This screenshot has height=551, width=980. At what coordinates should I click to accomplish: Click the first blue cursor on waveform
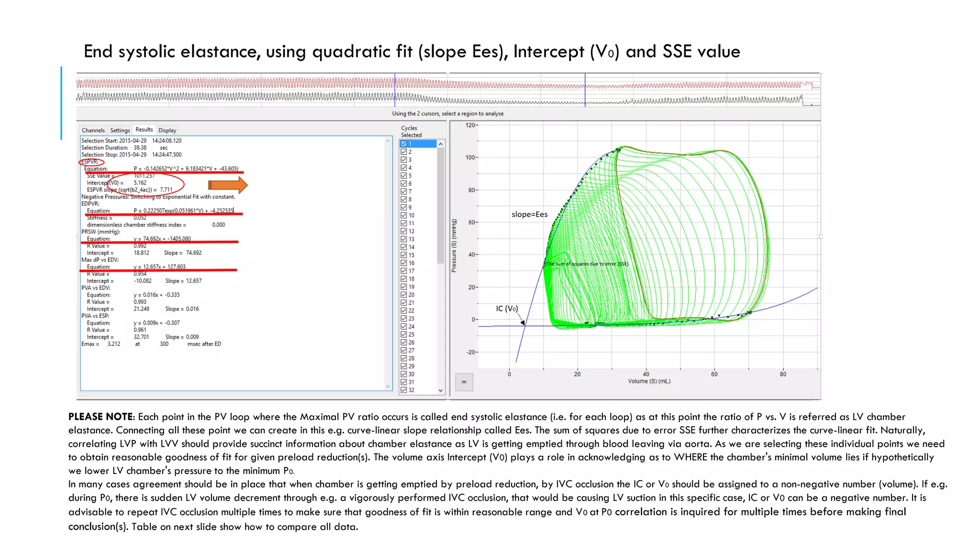[x=395, y=91]
